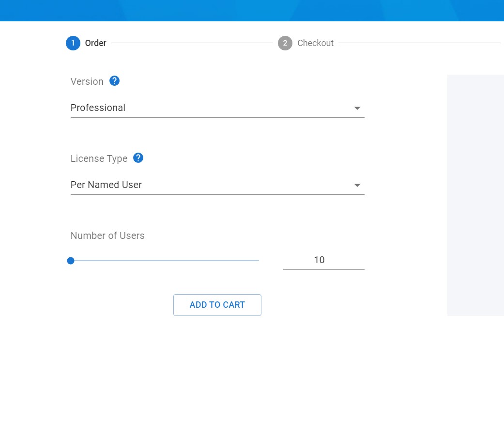Click the step 1 circle icon

73,43
